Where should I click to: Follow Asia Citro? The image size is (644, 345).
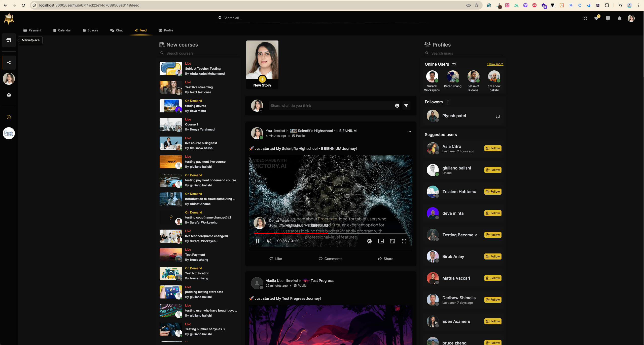(x=493, y=148)
